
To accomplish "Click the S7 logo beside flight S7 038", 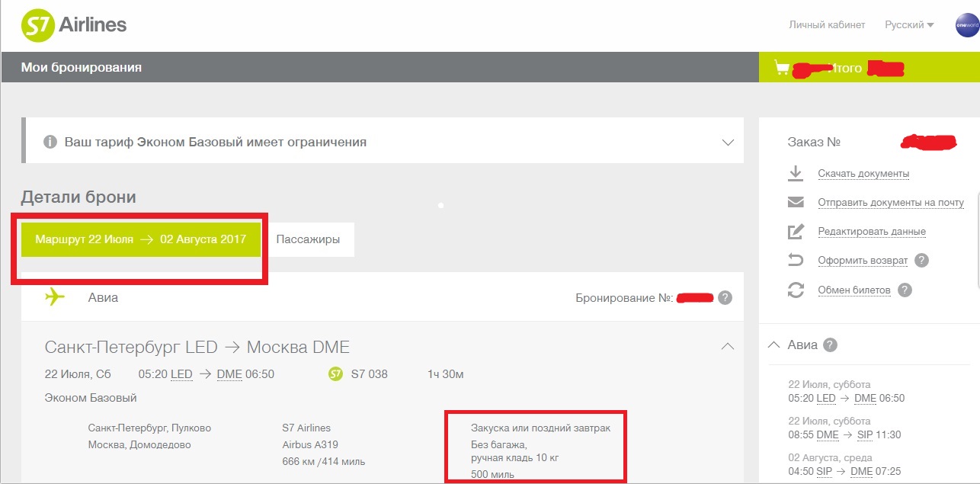I will pos(336,373).
